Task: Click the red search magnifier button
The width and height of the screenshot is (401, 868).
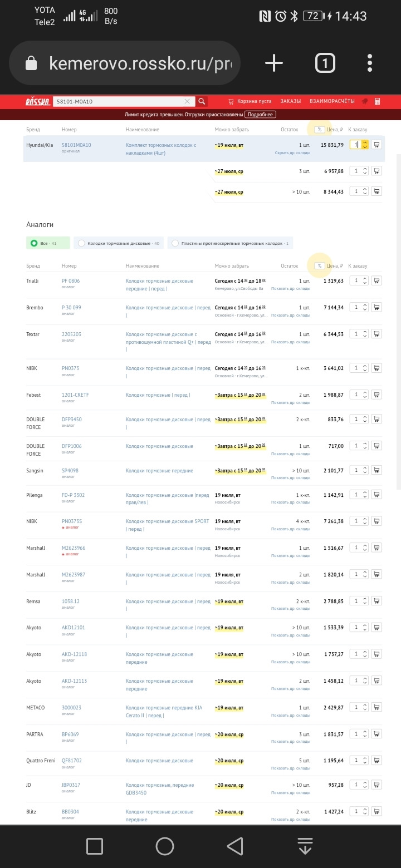Action: 202,101
